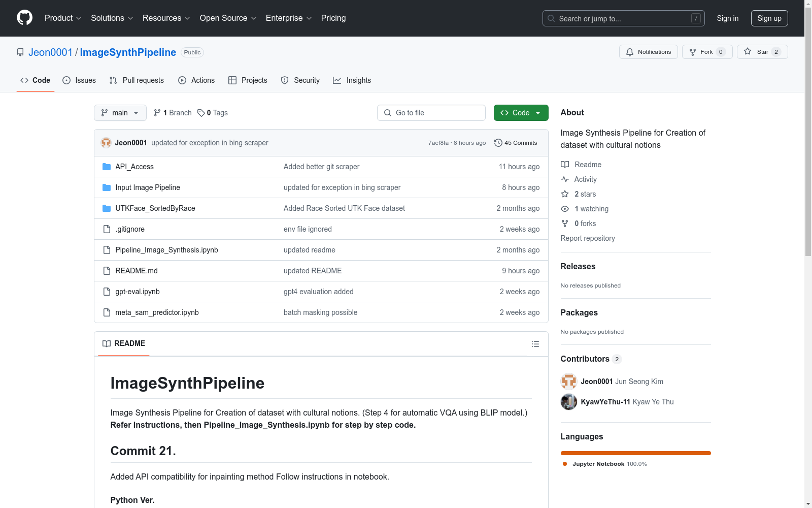
Task: Click the README.md file icon
Action: [x=107, y=271]
